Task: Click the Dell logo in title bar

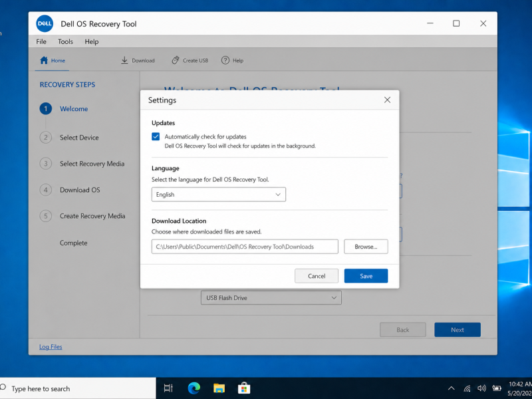Action: pyautogui.click(x=45, y=24)
